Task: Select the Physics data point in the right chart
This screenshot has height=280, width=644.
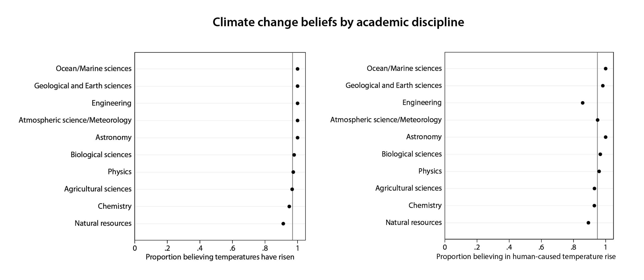Action: click(599, 171)
